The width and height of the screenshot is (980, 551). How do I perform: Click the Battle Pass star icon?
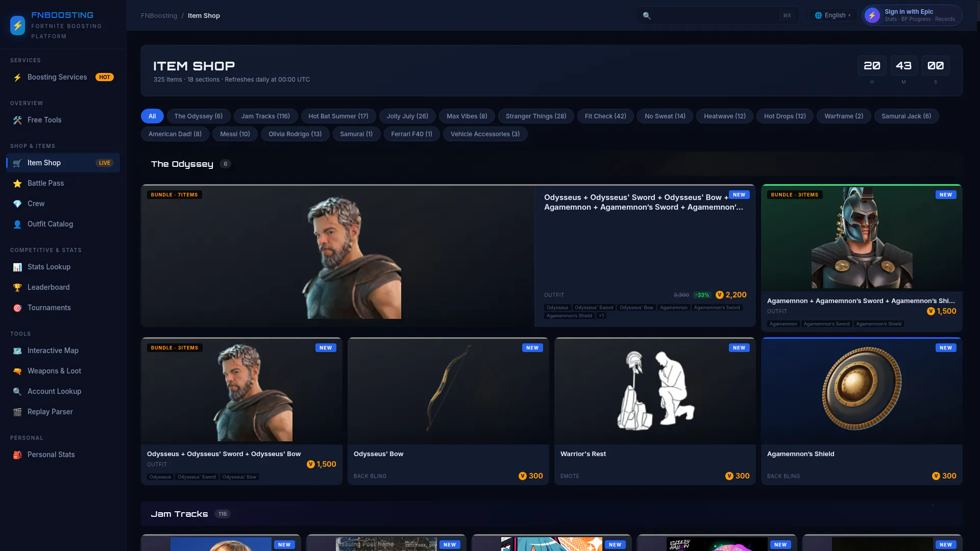pos(17,184)
